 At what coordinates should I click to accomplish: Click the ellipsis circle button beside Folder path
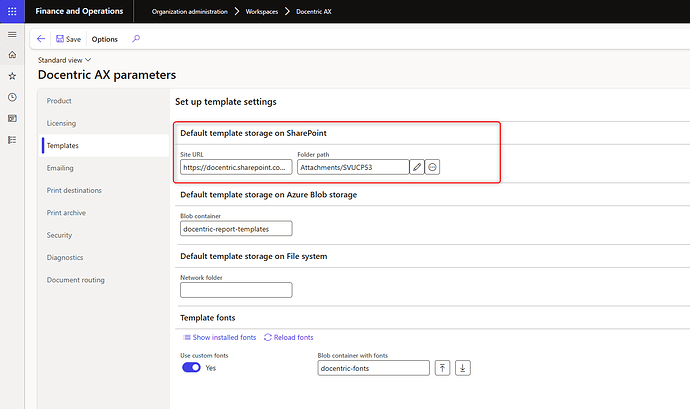coord(433,167)
